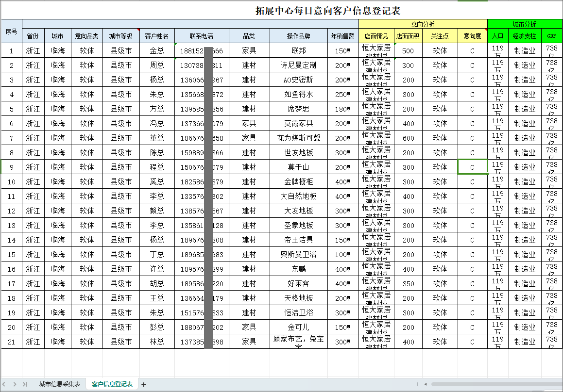The width and height of the screenshot is (563, 392).
Task: Click the horizontal scrollbar left arrow
Action: click(x=426, y=384)
